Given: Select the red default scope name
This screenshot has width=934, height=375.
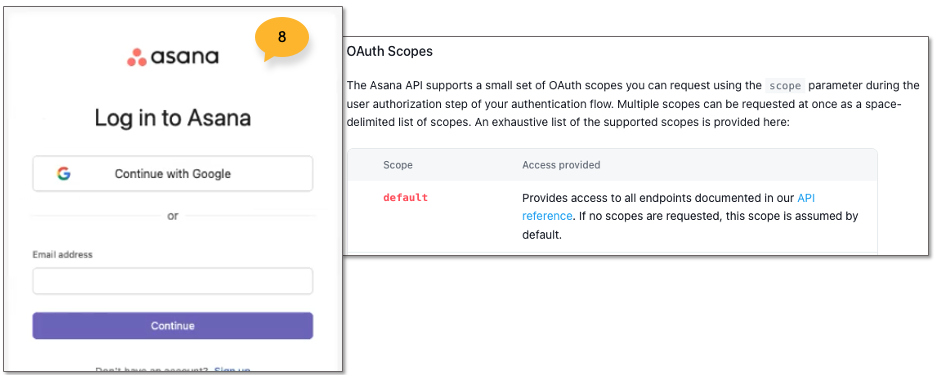Looking at the screenshot, I should (x=406, y=198).
